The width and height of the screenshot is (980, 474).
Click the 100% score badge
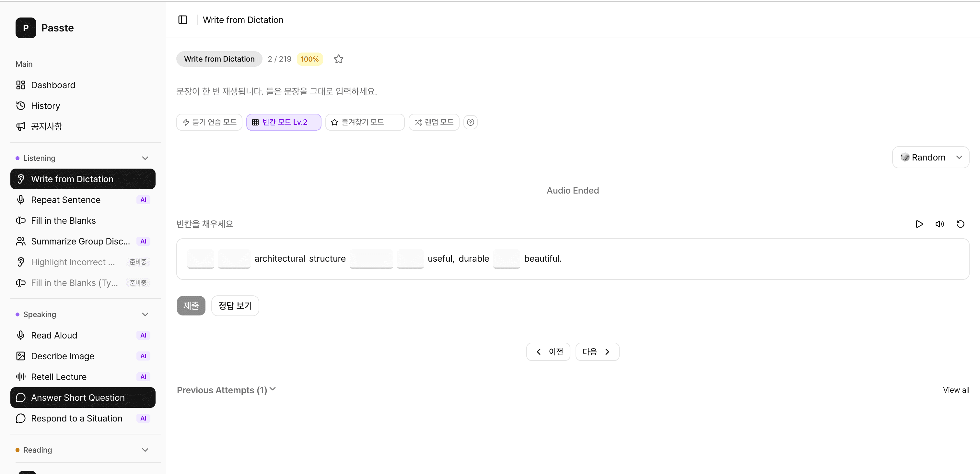click(309, 59)
